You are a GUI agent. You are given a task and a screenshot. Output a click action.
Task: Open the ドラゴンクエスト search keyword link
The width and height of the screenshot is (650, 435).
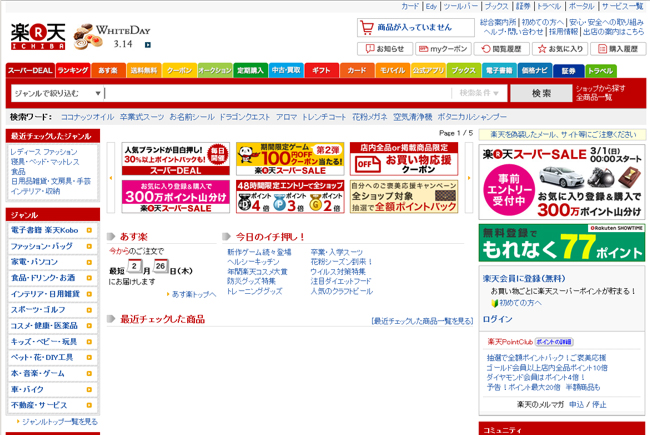coord(244,117)
